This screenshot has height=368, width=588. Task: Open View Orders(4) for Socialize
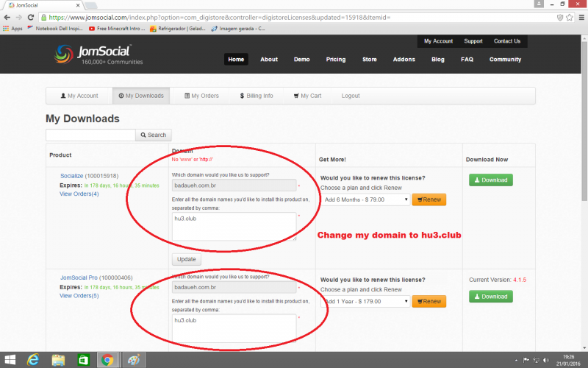(x=79, y=194)
